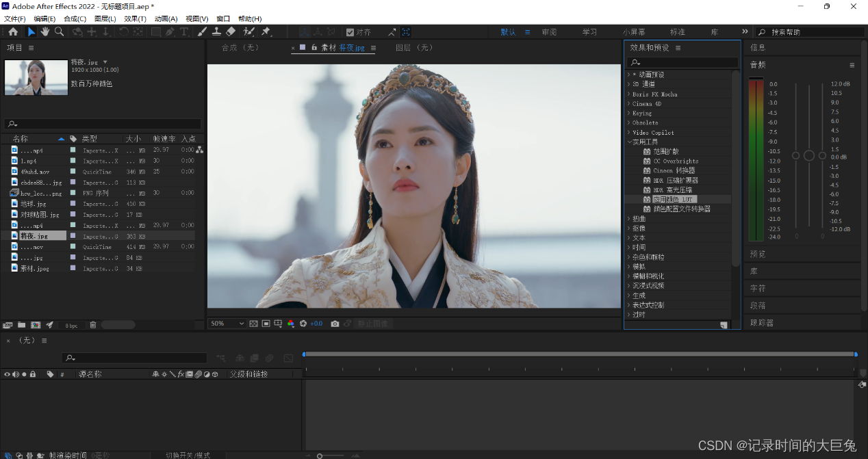The height and width of the screenshot is (459, 868).
Task: Open the show channel RGB icon
Action: (291, 324)
